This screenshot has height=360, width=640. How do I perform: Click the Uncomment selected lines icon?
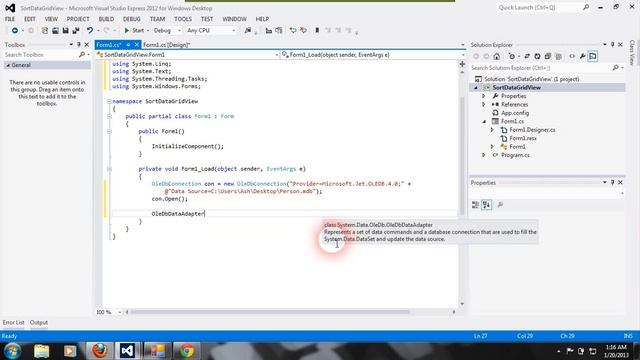(x=303, y=31)
